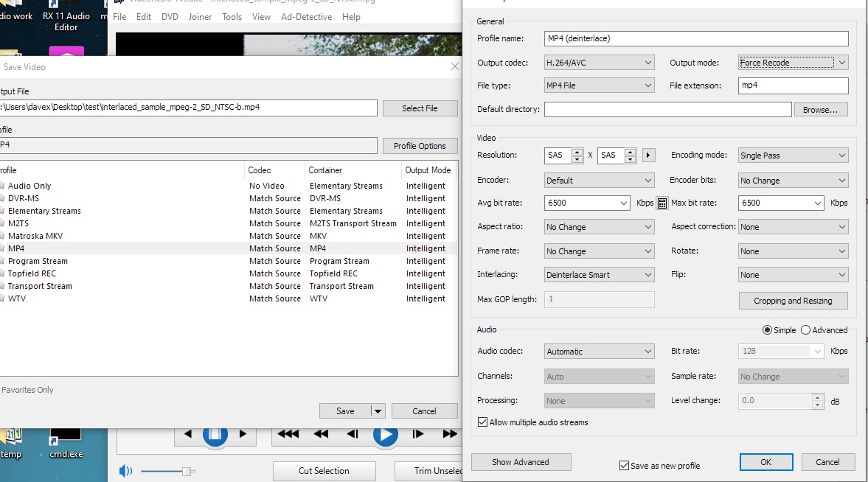Viewport: 868px width, 482px height.
Task: Click the volume slider handle
Action: [x=187, y=471]
